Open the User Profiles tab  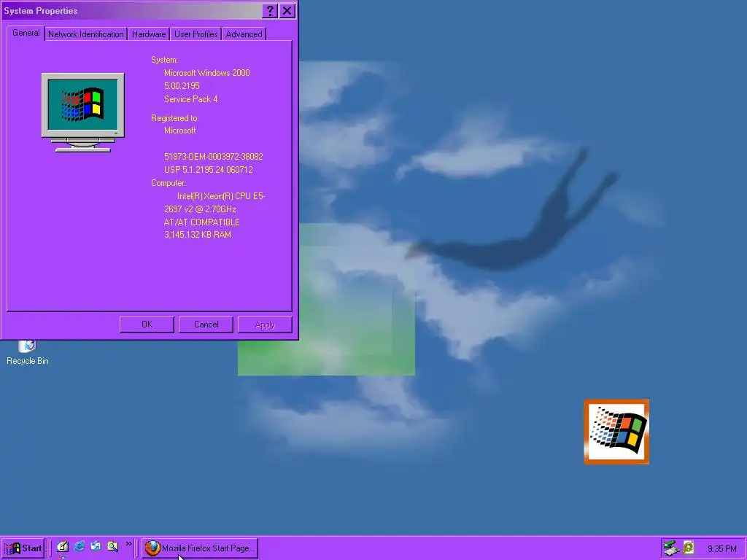[x=196, y=34]
